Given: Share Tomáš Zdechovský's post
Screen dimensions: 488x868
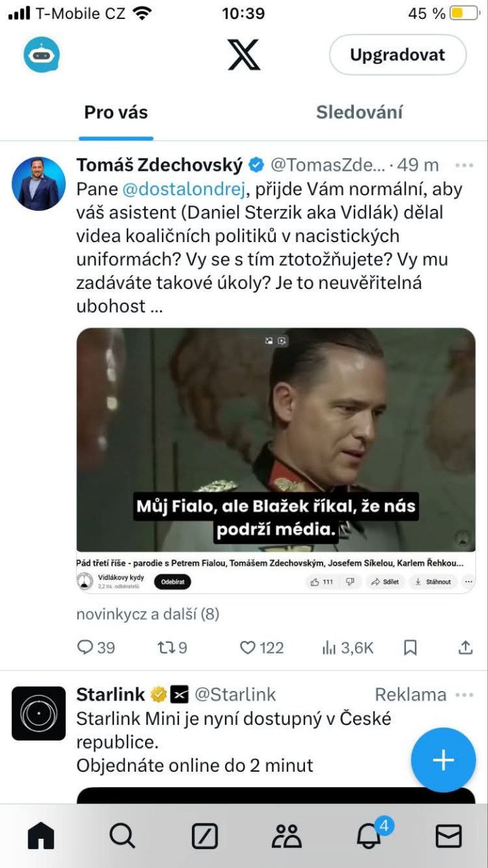Looking at the screenshot, I should [465, 648].
